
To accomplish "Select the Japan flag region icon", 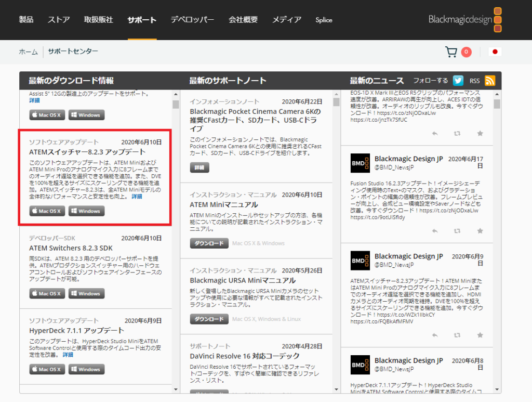I will (x=495, y=51).
